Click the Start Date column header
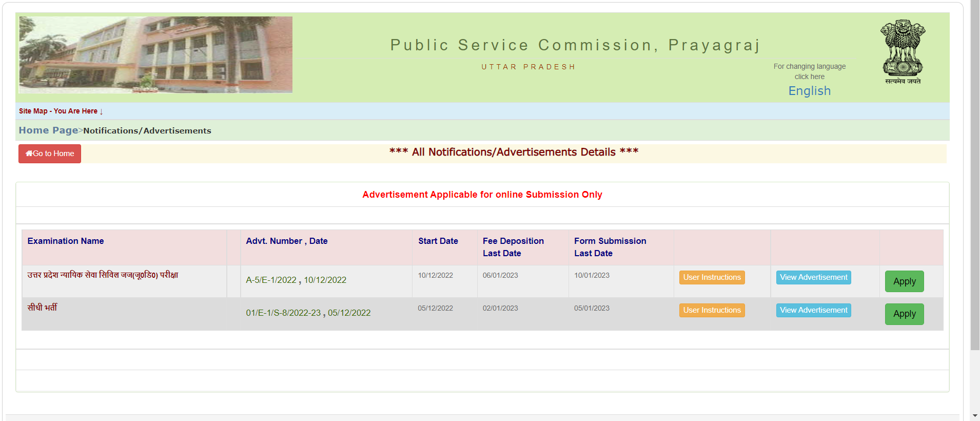The image size is (980, 421). [x=438, y=241]
